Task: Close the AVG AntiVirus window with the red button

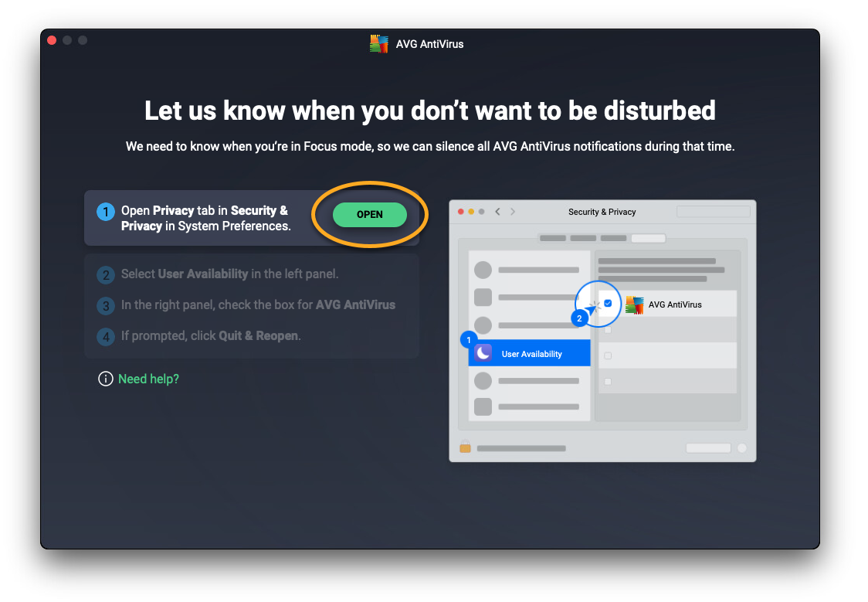Action: pos(53,40)
